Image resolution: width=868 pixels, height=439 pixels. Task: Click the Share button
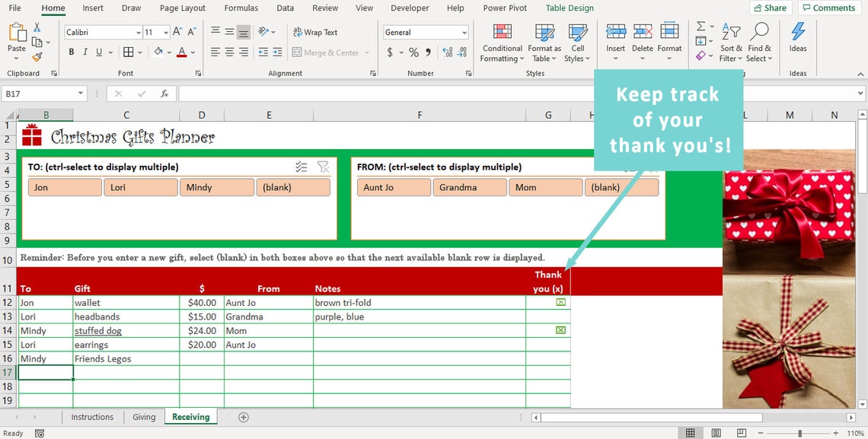pyautogui.click(x=770, y=8)
